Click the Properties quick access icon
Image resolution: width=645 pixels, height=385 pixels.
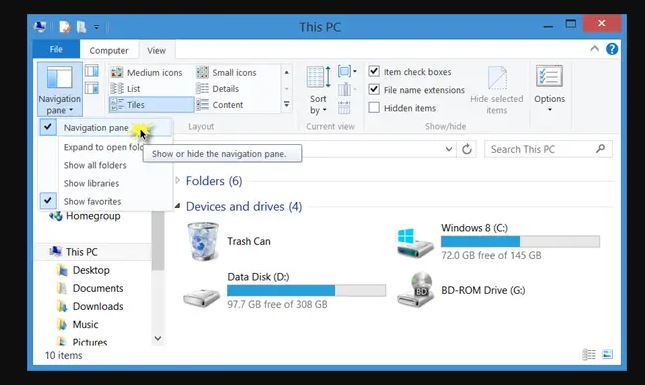point(65,27)
